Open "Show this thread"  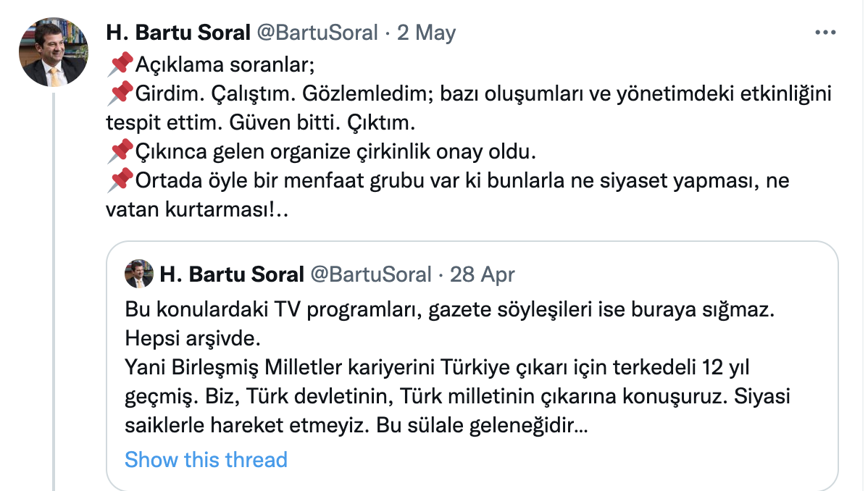point(206,460)
